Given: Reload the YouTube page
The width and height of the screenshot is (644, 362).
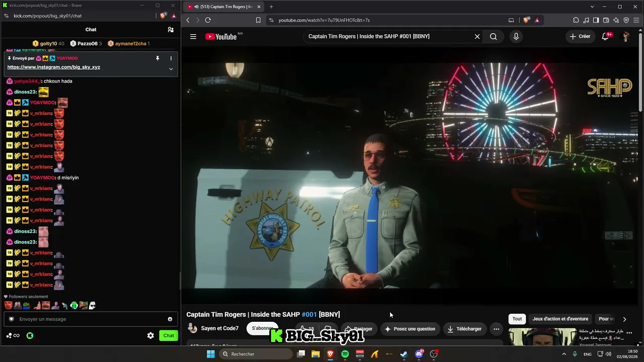Looking at the screenshot, I should (208, 20).
